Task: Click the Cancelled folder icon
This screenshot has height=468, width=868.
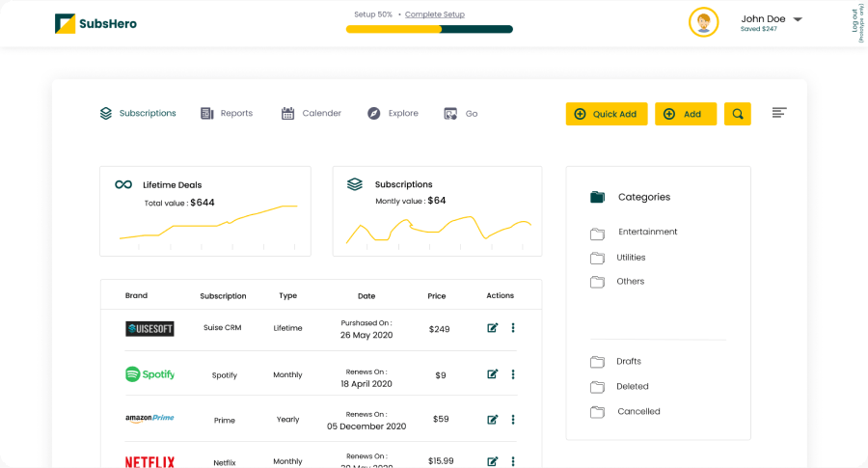Action: pyautogui.click(x=597, y=412)
